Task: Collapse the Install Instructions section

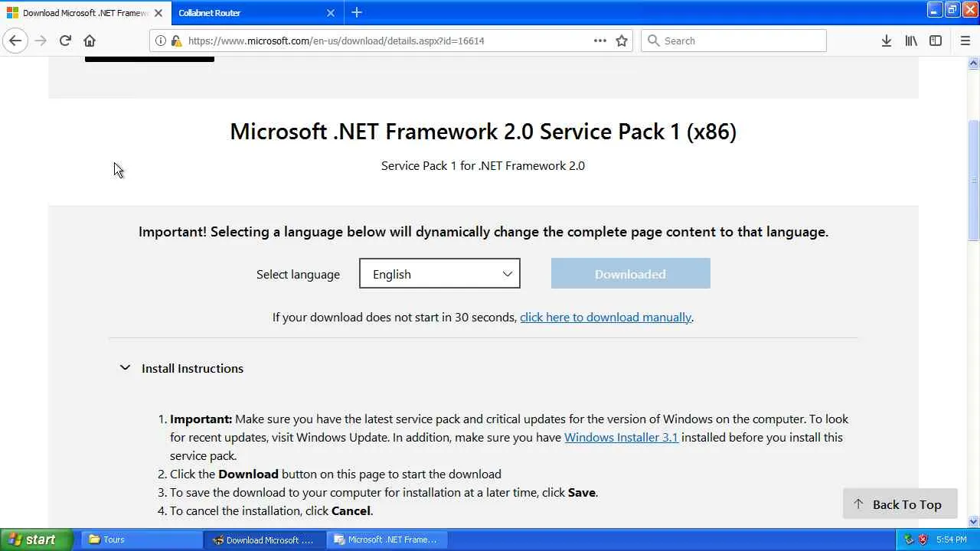Action: coord(126,368)
